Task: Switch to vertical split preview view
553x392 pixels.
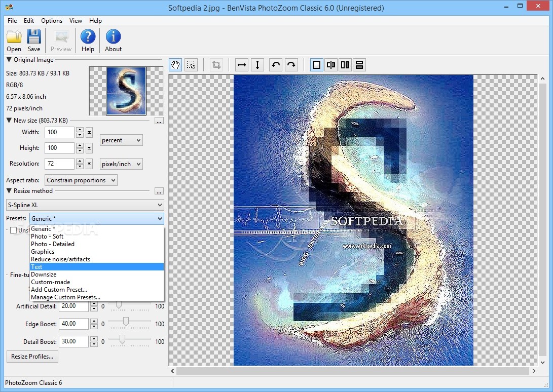Action: [345, 65]
